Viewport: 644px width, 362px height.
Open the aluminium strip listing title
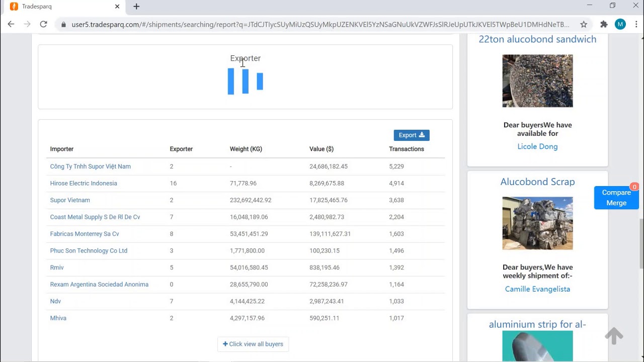pyautogui.click(x=537, y=324)
